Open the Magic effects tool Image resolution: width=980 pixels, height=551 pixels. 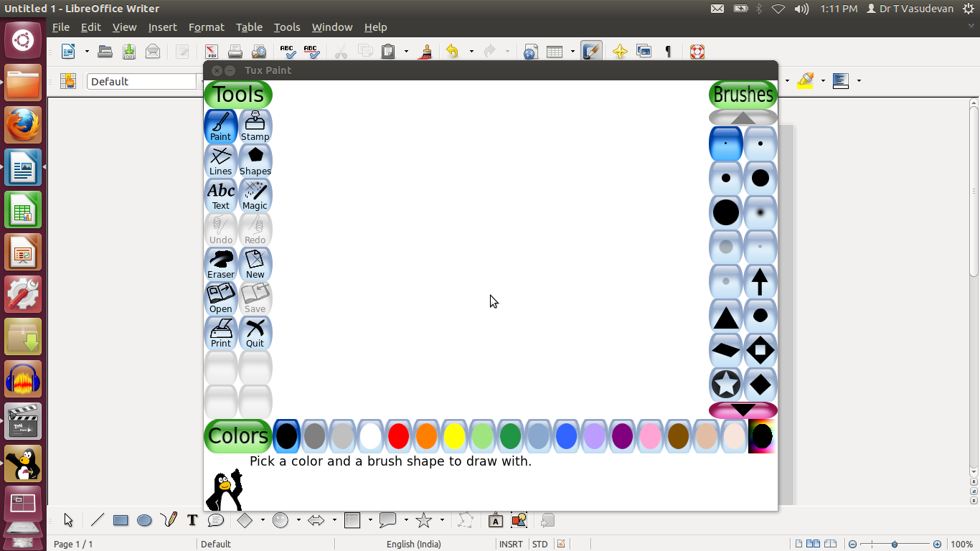click(x=255, y=195)
